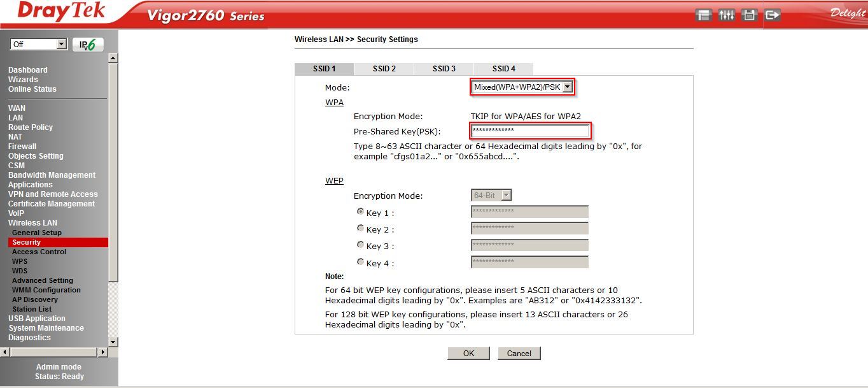Open the Off dropdown in sidebar
Image resolution: width=868 pixels, height=388 pixels.
click(39, 45)
